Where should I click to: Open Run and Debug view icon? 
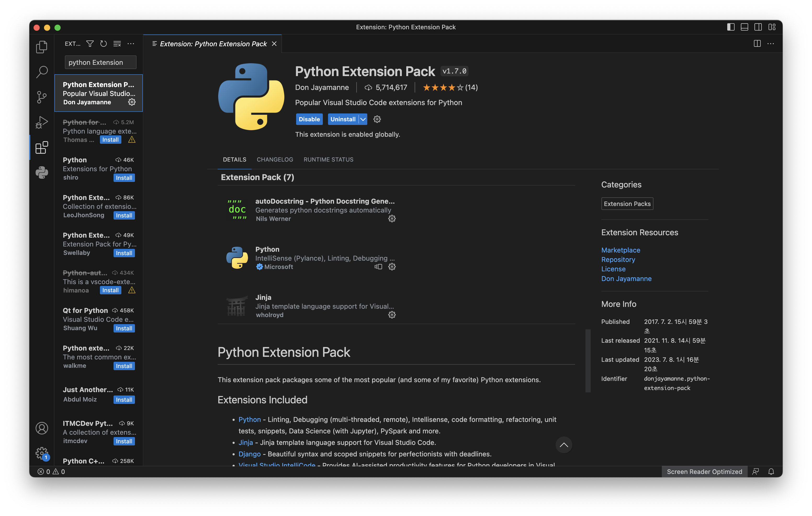coord(42,122)
